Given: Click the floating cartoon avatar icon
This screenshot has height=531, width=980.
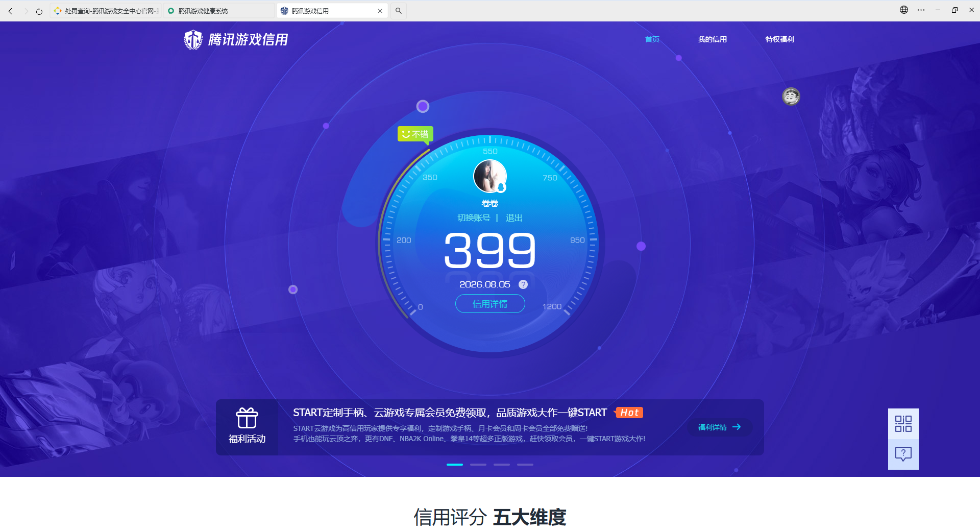Looking at the screenshot, I should pyautogui.click(x=791, y=96).
